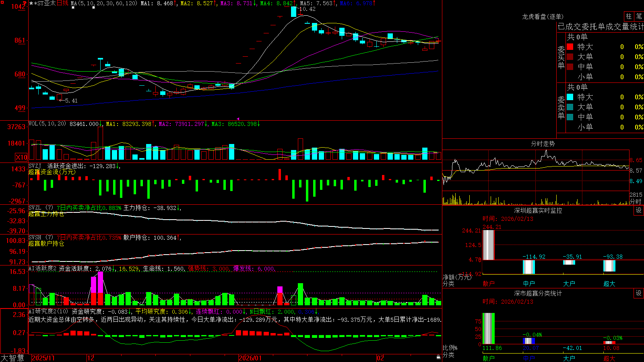Switch Dragon-Tiger panel to 柱 bar view
This screenshot has width=644, height=362.
[629, 16]
